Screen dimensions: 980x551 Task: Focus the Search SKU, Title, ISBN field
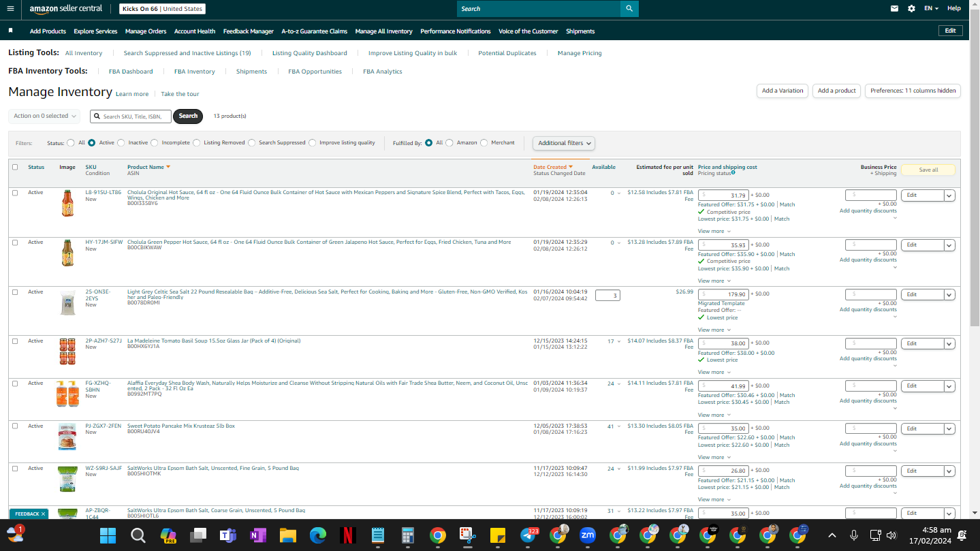pyautogui.click(x=131, y=116)
